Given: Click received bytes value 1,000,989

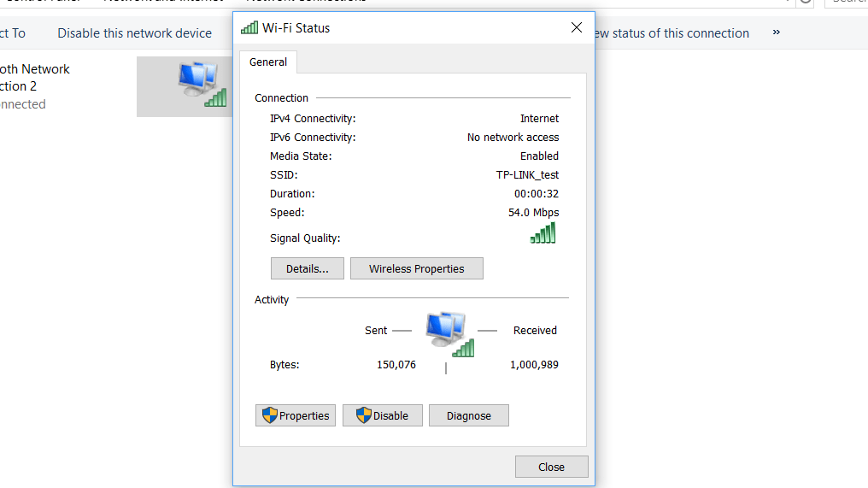Looking at the screenshot, I should pyautogui.click(x=534, y=364).
